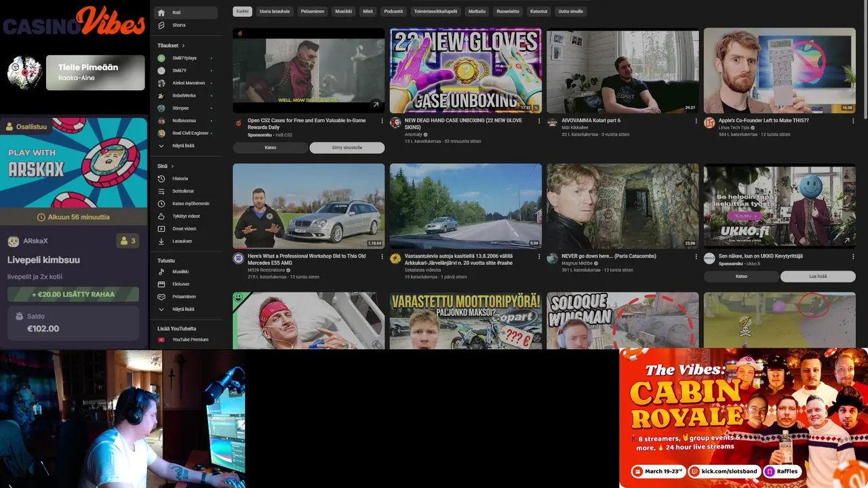The image size is (868, 488).
Task: Open Varastettu moottoripyörä video thumbnail
Action: [x=466, y=321]
